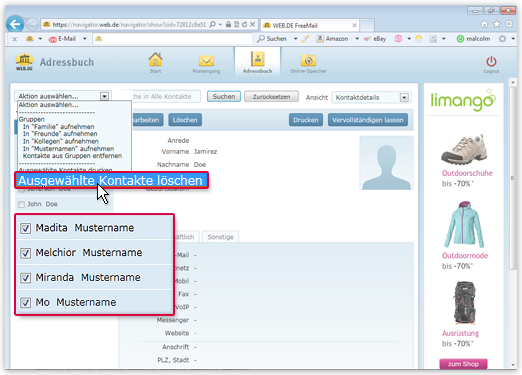This screenshot has height=375, width=522.
Task: Open browser home page icon
Action: [484, 24]
